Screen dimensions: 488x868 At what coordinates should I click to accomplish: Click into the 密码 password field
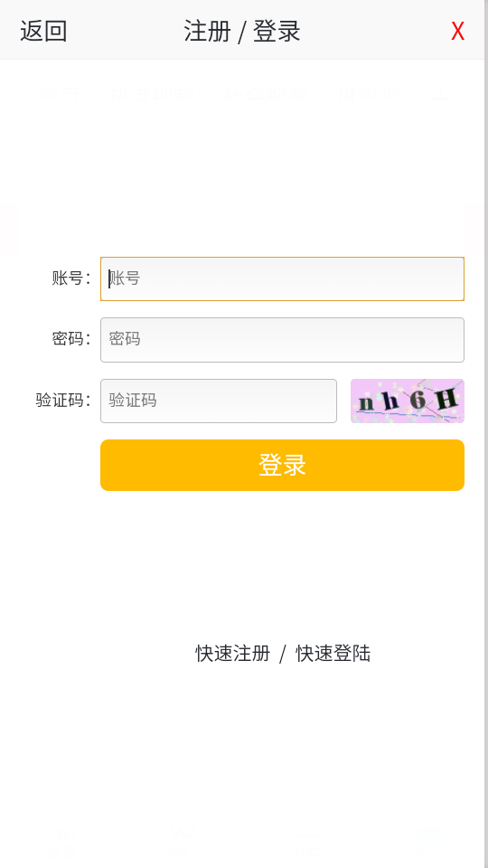click(x=282, y=340)
